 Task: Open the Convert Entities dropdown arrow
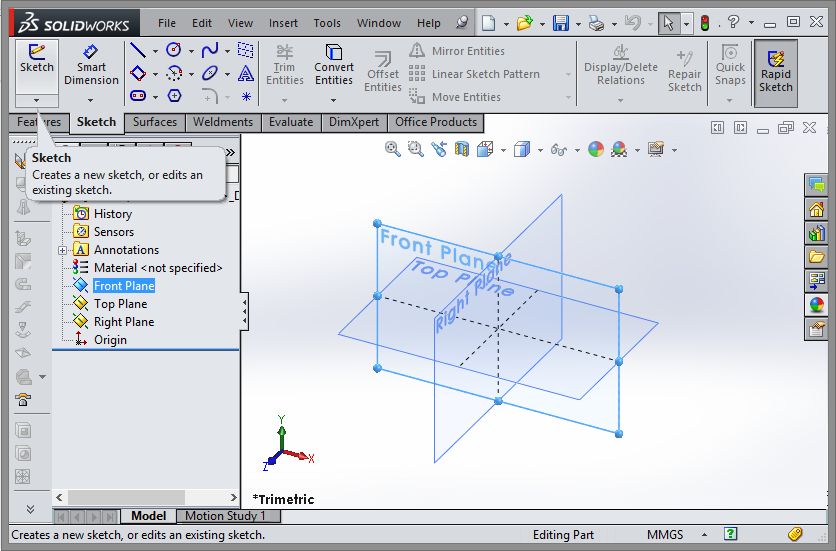[x=333, y=100]
